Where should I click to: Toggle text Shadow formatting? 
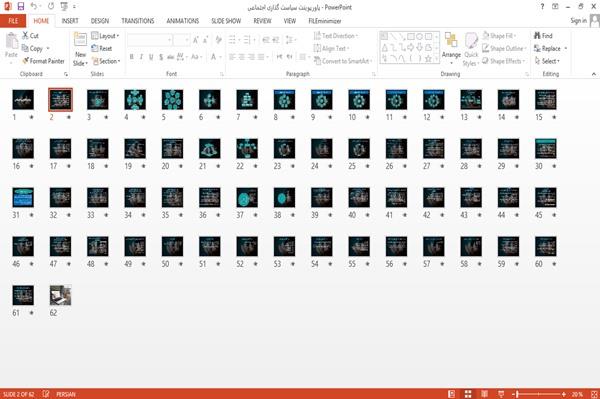[161, 57]
